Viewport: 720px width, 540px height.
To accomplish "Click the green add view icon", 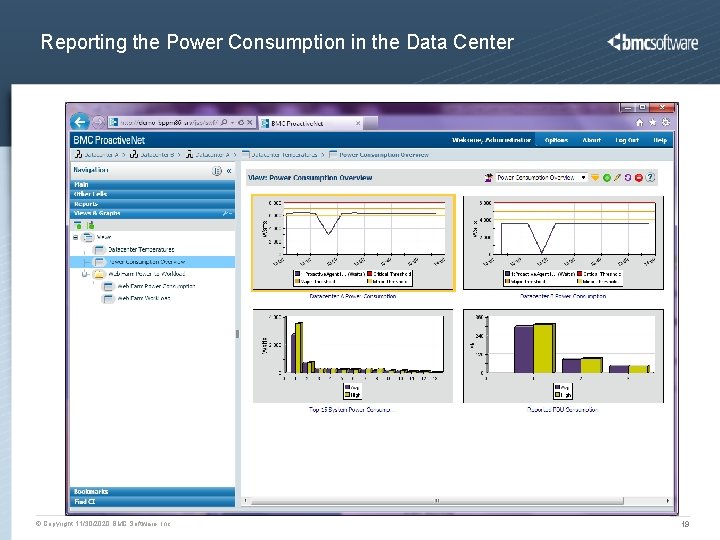I will 607,178.
